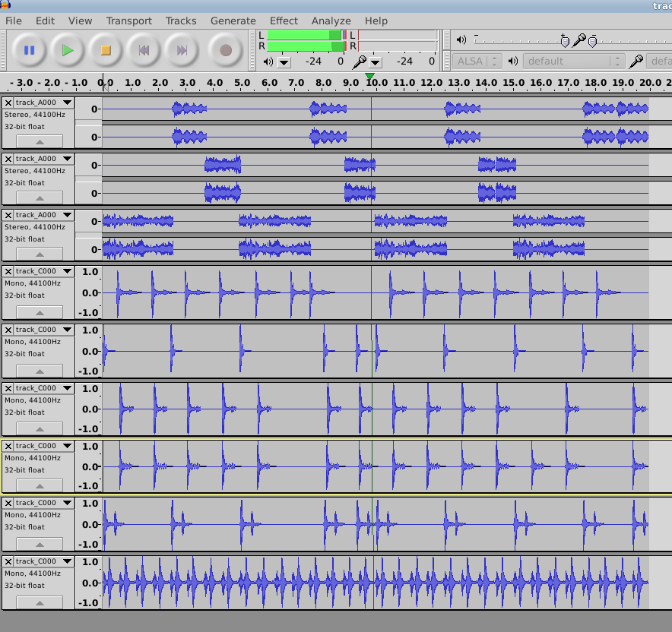Image resolution: width=672 pixels, height=632 pixels.
Task: Click the empty recording level meter
Action: tap(398, 41)
